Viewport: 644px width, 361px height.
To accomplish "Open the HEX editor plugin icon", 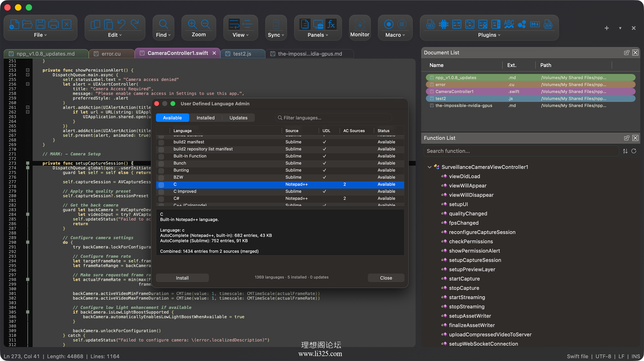I will coord(430,24).
